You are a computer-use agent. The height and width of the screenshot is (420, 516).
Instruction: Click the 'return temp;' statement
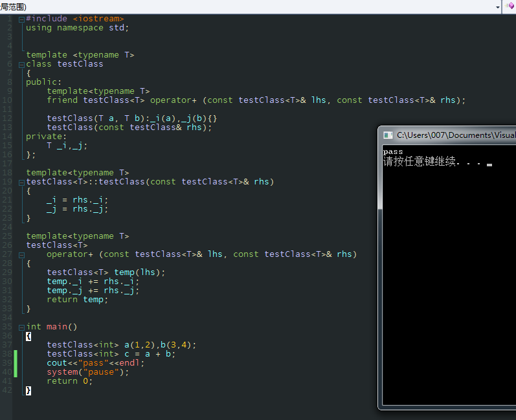77,300
